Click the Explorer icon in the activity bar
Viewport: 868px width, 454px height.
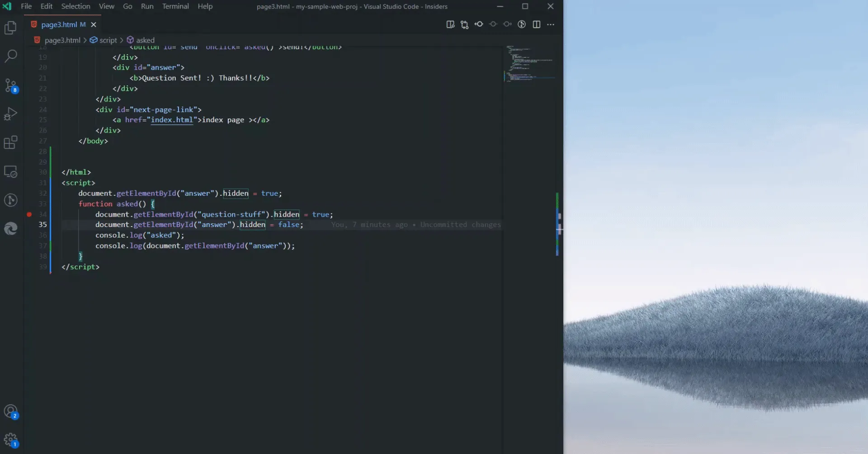pyautogui.click(x=11, y=28)
